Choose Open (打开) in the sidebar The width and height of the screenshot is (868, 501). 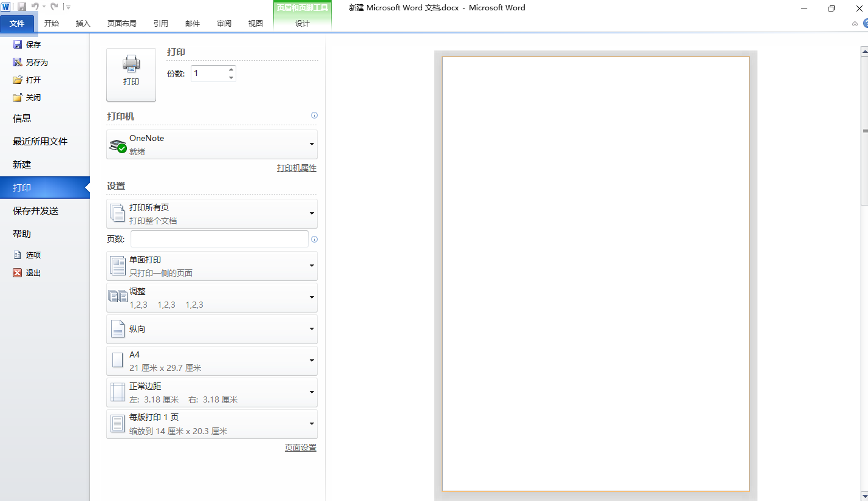(27, 80)
